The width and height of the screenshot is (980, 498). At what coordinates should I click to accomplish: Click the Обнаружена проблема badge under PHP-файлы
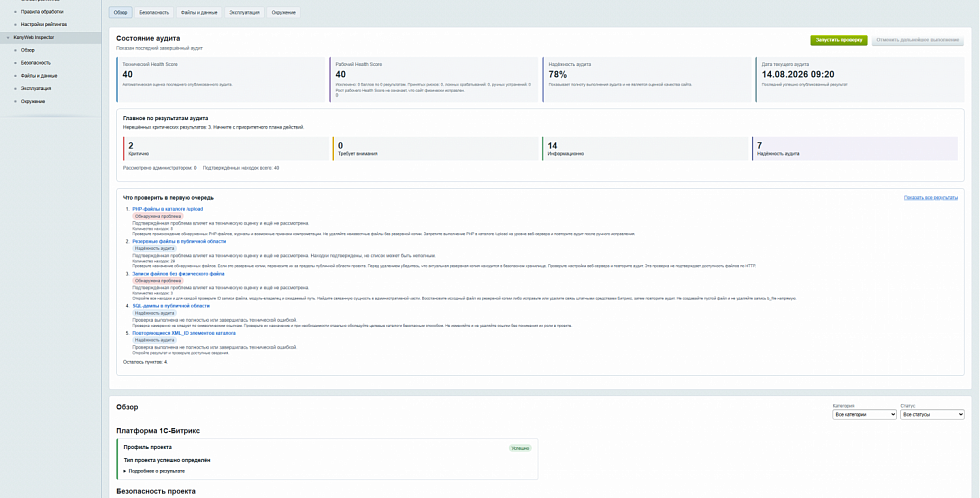[158, 216]
